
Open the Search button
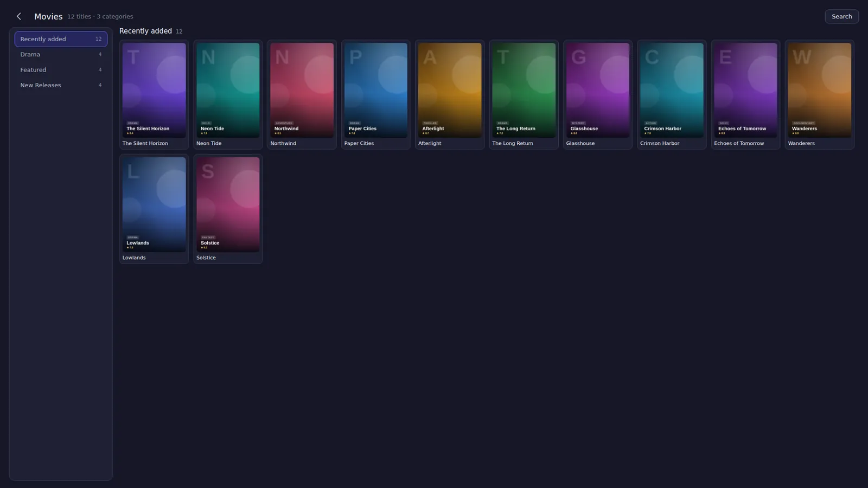click(841, 16)
